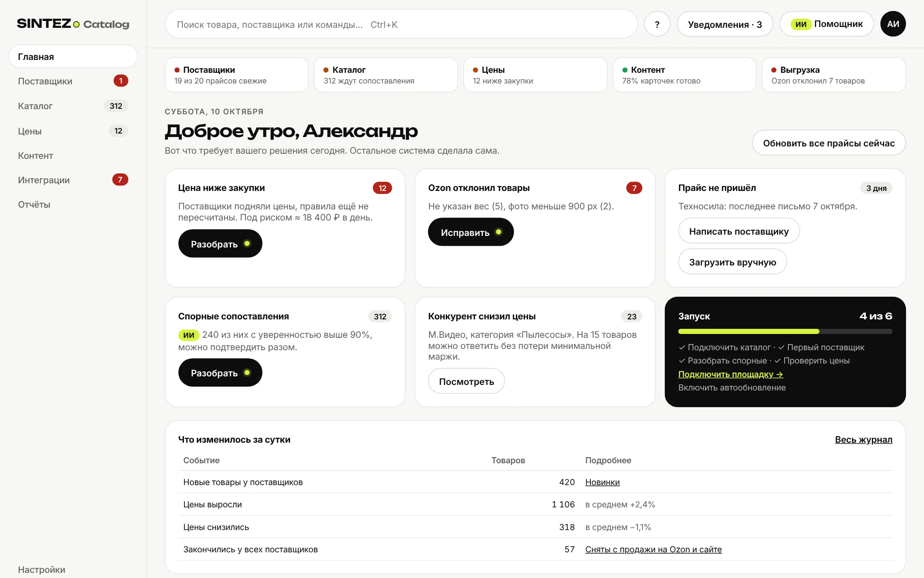Viewport: 924px width, 578px height.
Task: Open the Выгрузка status card
Action: click(x=834, y=75)
